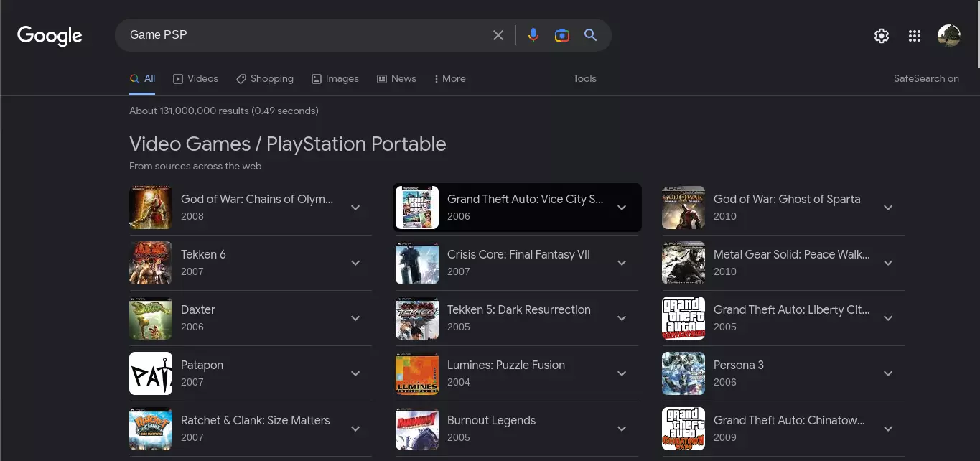Screen dimensions: 980x461
Task: Switch to the Images tab
Action: click(335, 79)
